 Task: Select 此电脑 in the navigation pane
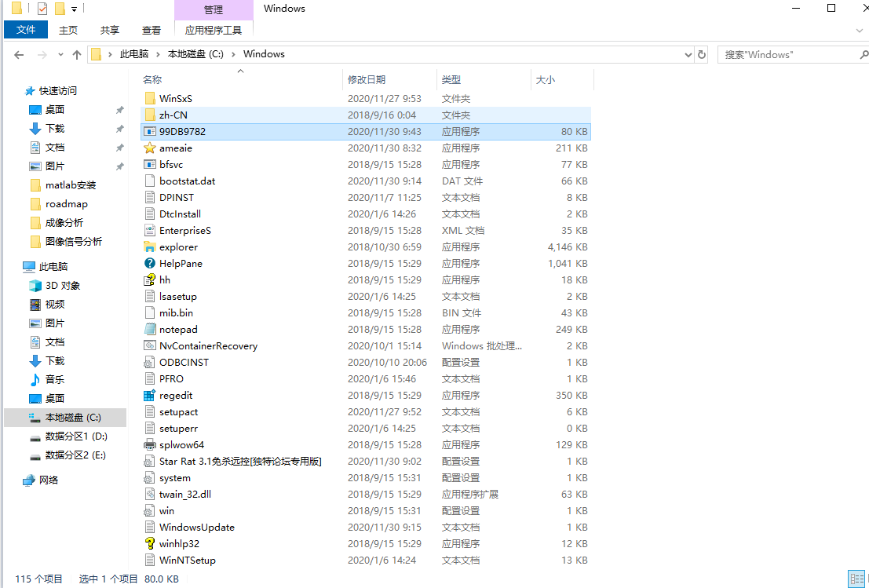coord(53,267)
